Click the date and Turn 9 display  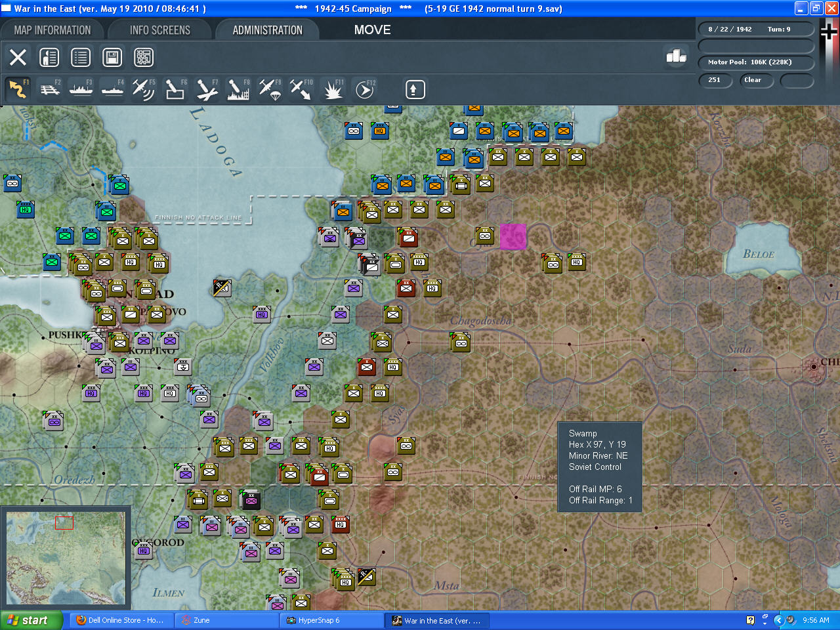pyautogui.click(x=756, y=29)
